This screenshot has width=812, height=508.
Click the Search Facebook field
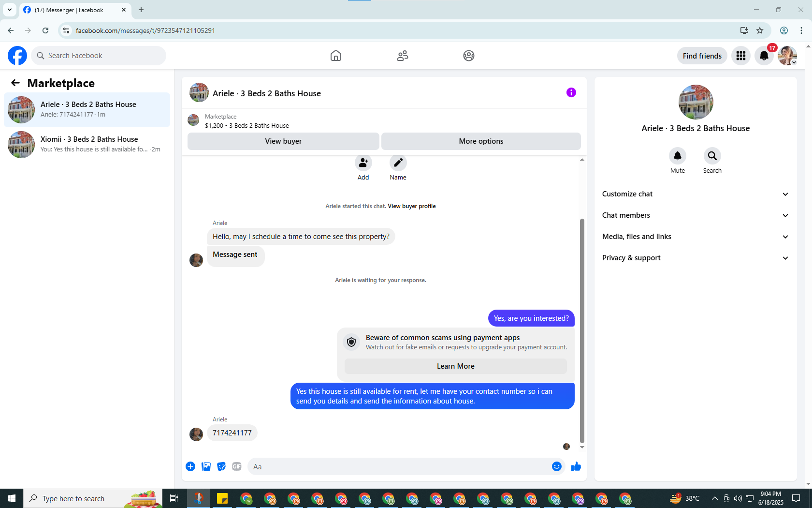(x=99, y=56)
